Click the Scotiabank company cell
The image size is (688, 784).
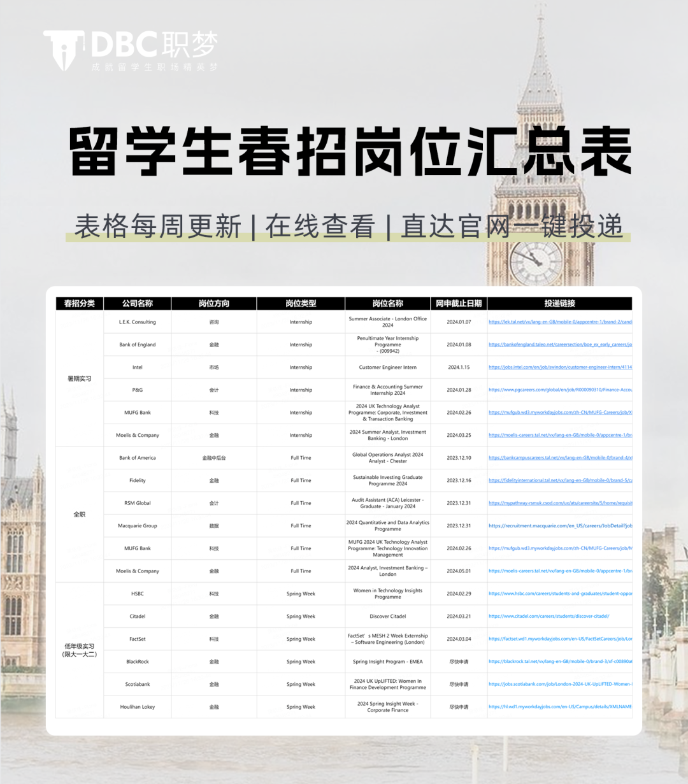coord(138,685)
